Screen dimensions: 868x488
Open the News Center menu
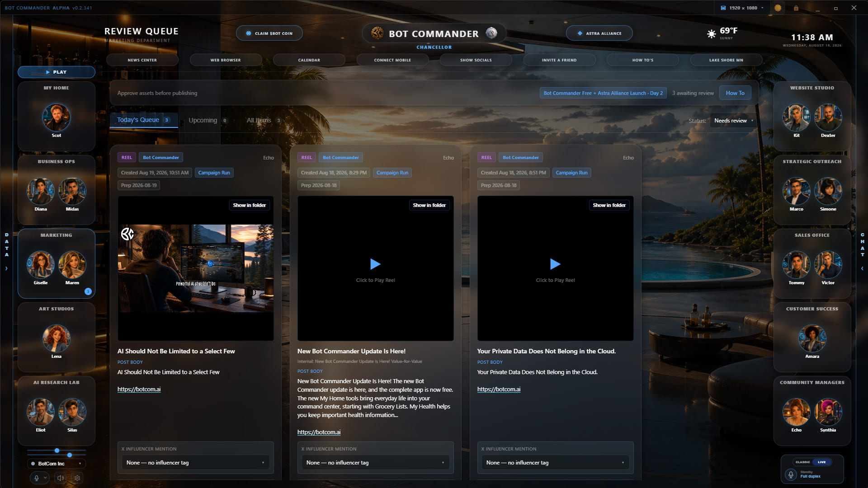point(142,60)
